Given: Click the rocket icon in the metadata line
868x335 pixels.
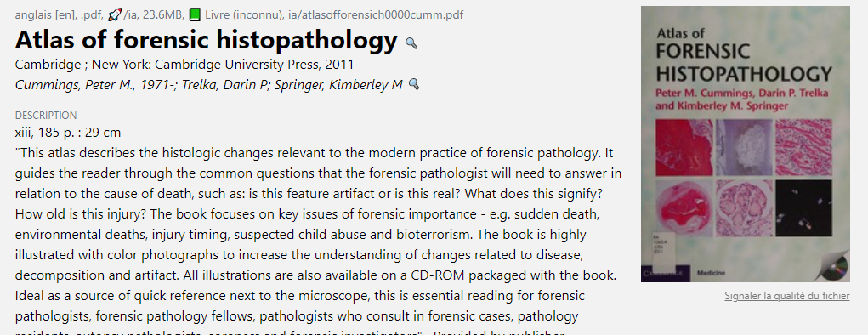Looking at the screenshot, I should pyautogui.click(x=115, y=15).
